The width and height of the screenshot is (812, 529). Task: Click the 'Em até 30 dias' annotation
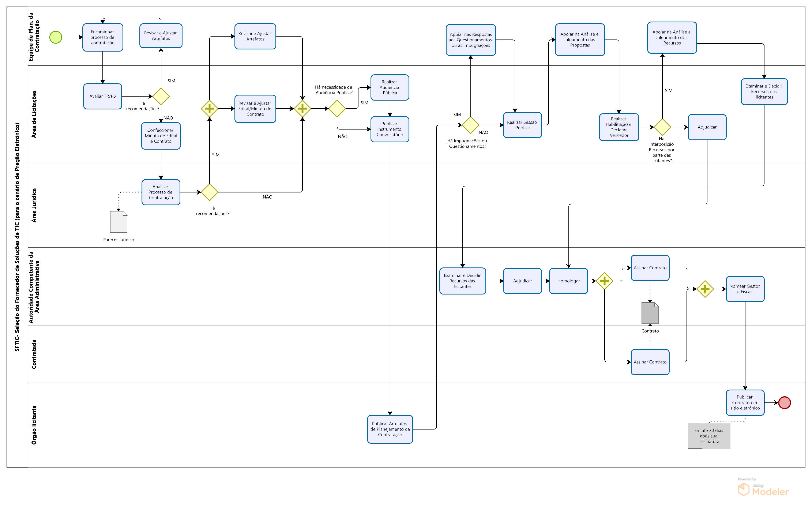[x=709, y=436]
